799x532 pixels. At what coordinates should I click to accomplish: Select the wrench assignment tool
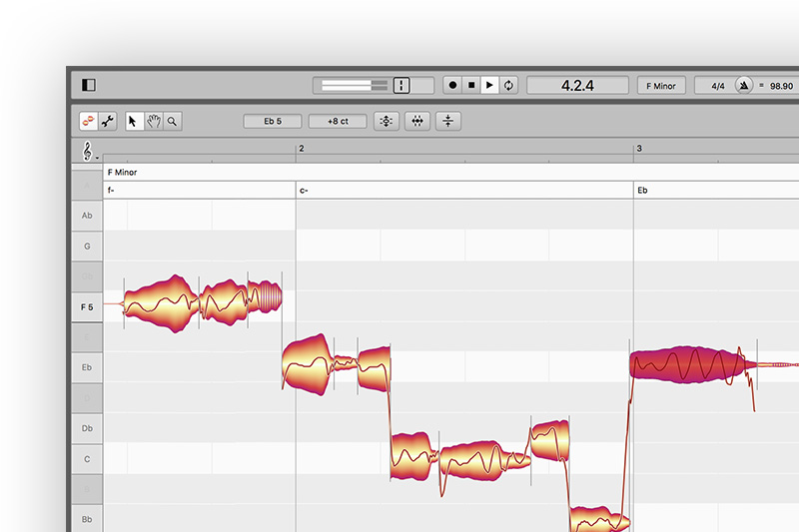[108, 121]
